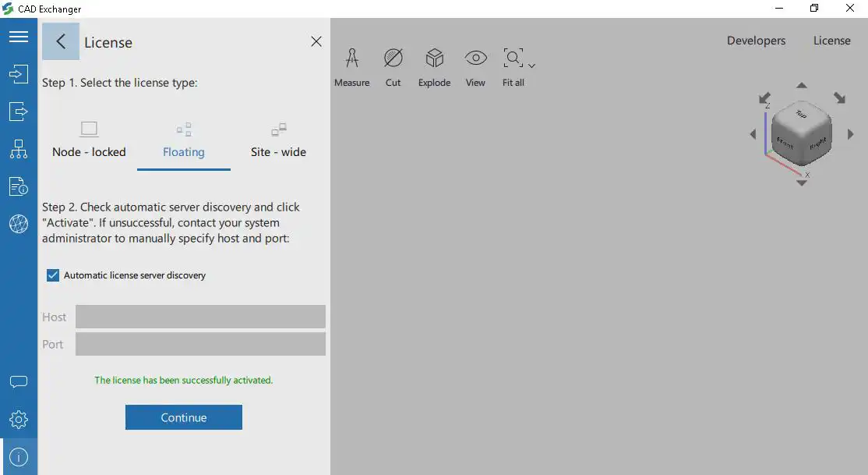Open the model structure sidebar icon
Viewport: 868px width, 475px height.
18,148
